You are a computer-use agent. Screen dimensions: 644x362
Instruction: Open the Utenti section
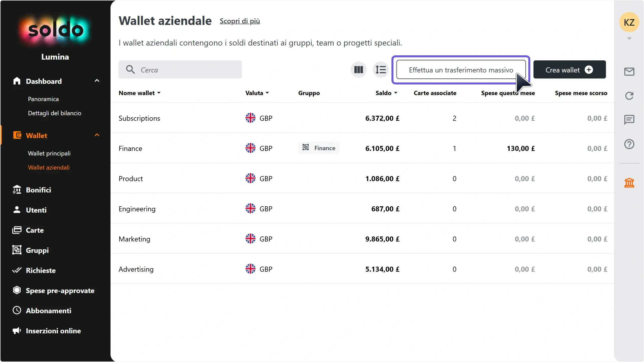[x=36, y=210]
